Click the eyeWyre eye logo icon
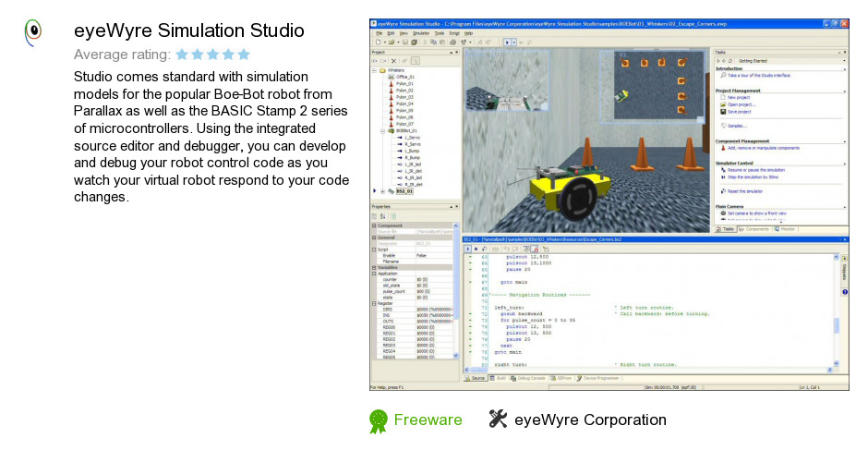Image resolution: width=868 pixels, height=462 pixels. pos(33,31)
